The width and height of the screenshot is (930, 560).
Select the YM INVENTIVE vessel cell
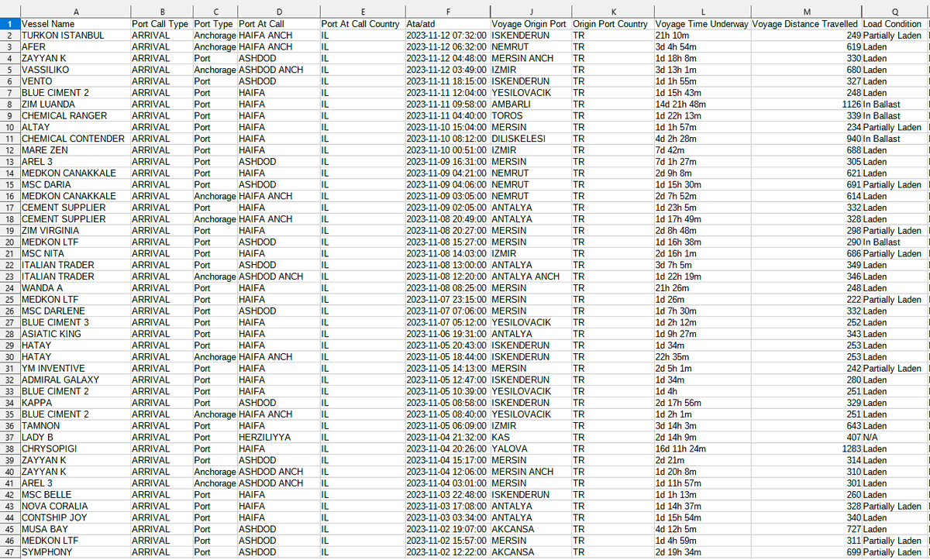[75, 369]
